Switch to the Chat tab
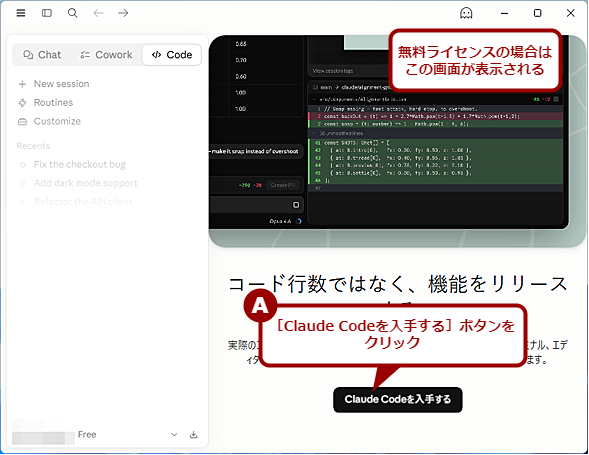 [42, 55]
